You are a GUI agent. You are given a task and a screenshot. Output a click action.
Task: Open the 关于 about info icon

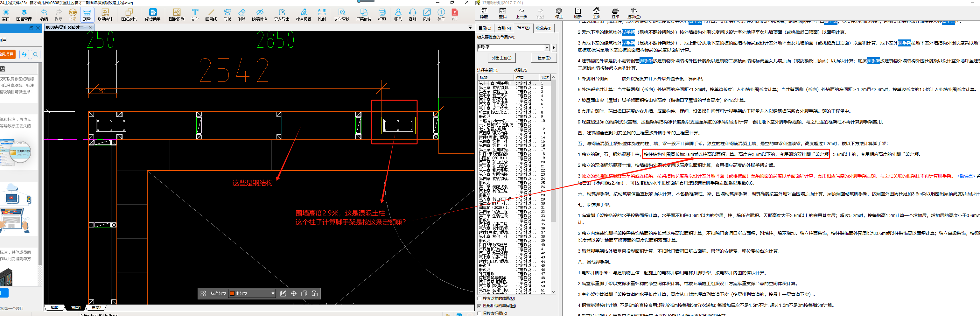coord(441,15)
